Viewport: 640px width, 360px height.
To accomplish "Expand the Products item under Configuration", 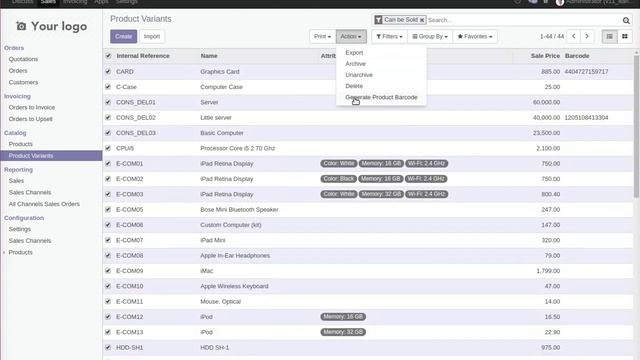I will [20, 252].
